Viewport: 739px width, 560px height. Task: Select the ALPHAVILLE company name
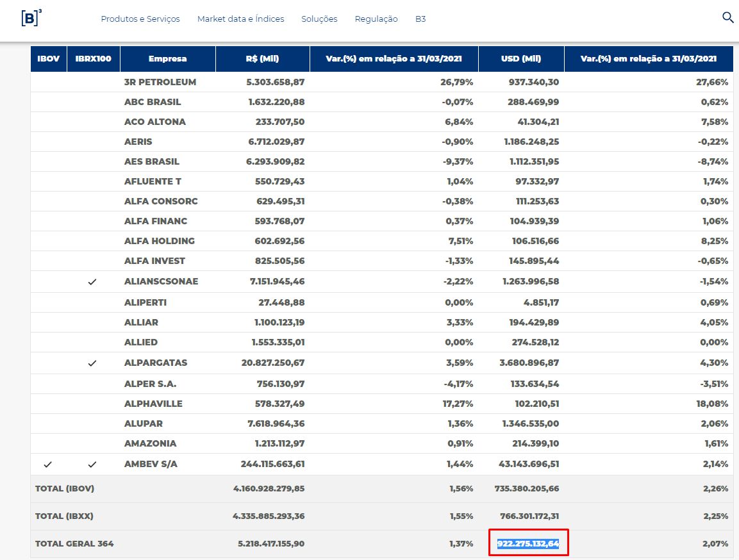tap(153, 404)
